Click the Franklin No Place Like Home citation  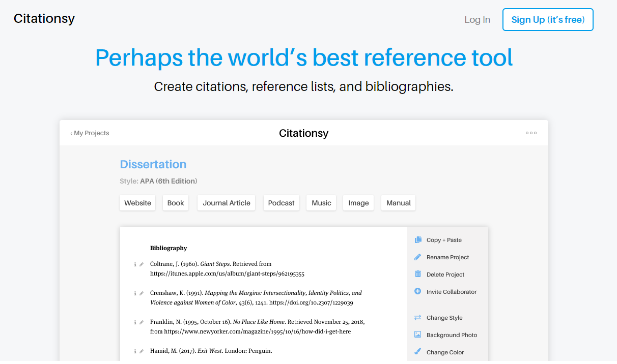(x=258, y=327)
